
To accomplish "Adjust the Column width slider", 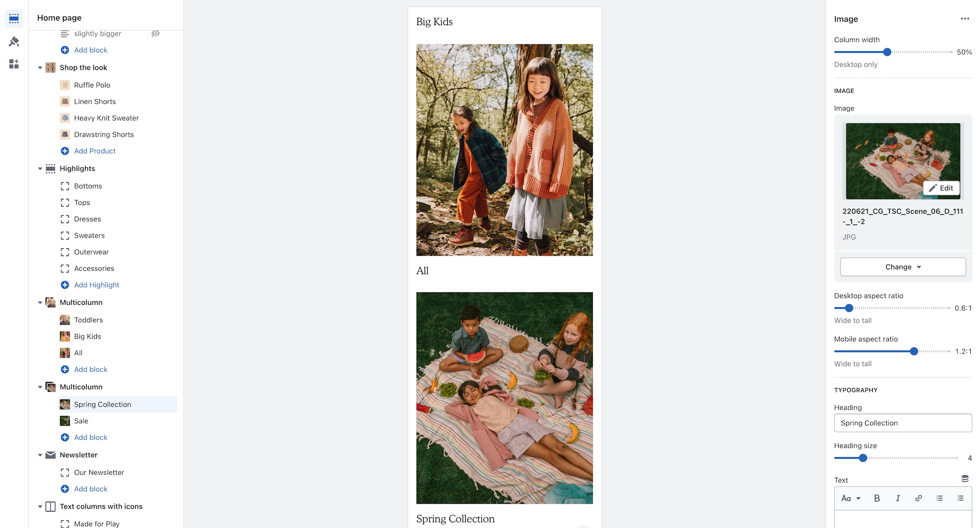I will [887, 52].
